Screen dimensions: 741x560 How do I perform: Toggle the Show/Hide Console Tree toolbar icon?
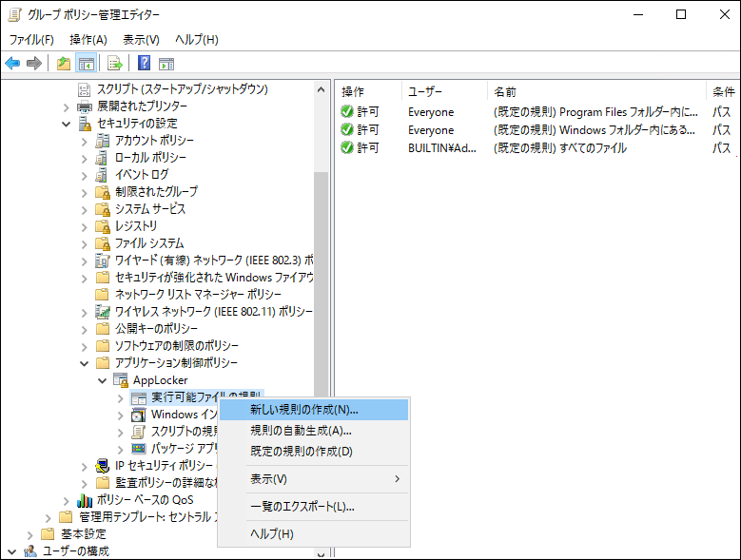click(x=86, y=64)
